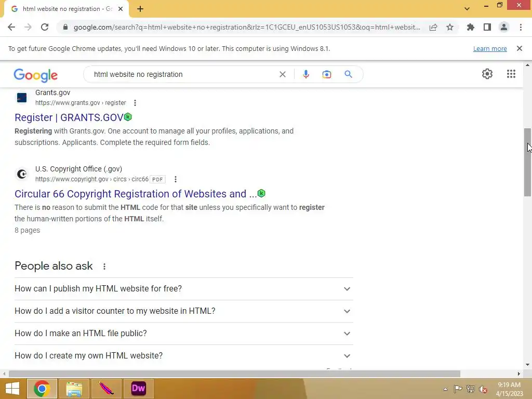
Task: Clear the search query with the X
Action: tap(282, 74)
